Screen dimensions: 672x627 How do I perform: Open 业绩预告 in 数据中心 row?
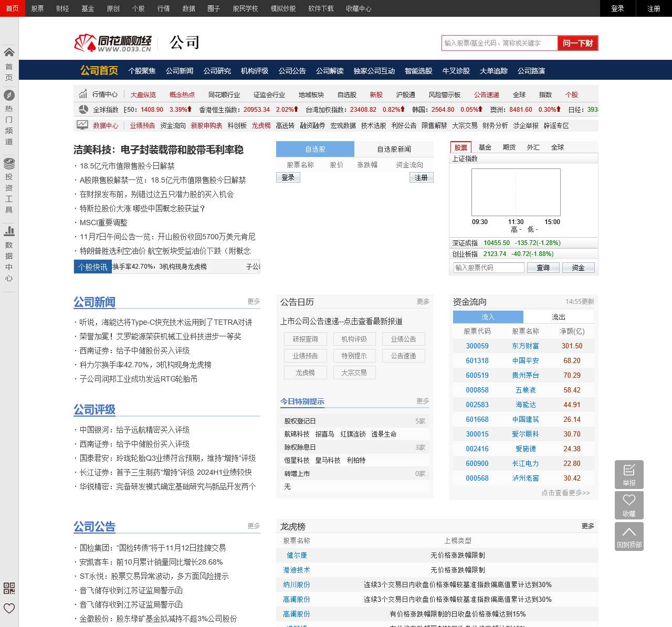142,125
